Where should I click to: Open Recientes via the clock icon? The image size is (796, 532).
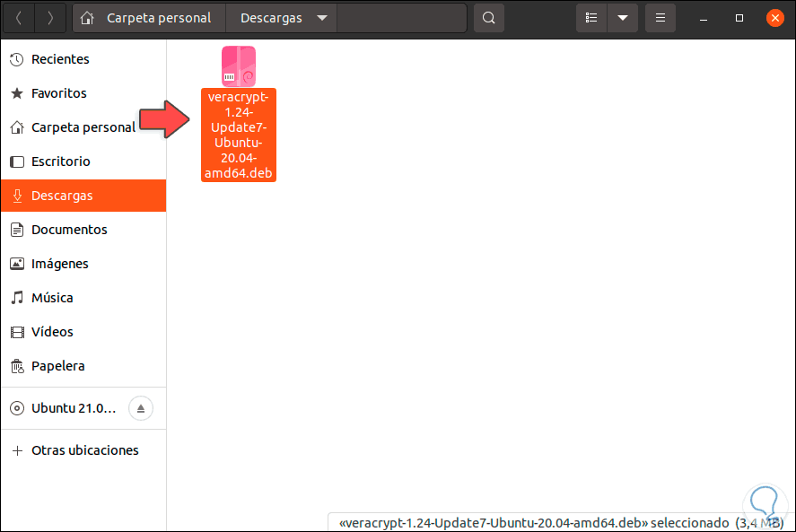(x=16, y=58)
